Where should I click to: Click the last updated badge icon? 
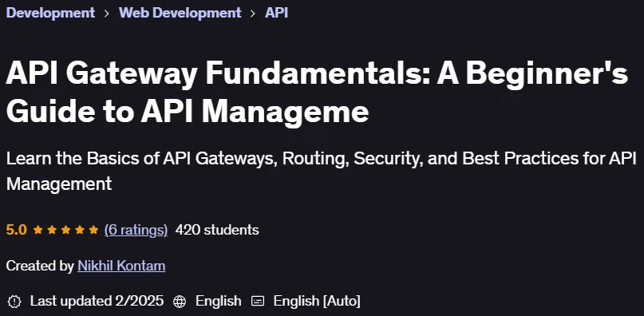(14, 301)
